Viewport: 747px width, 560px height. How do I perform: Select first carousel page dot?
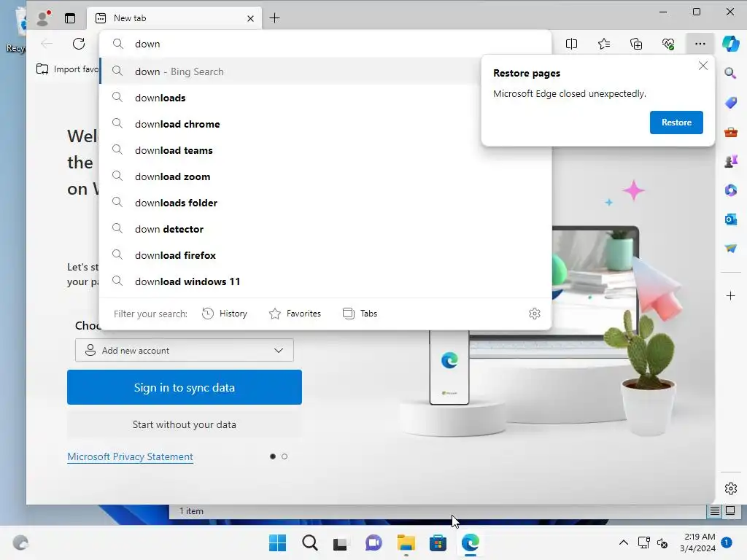tap(273, 456)
